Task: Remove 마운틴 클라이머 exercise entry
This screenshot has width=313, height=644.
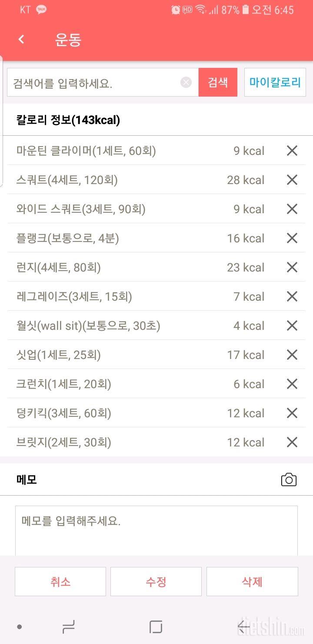Action: click(292, 151)
